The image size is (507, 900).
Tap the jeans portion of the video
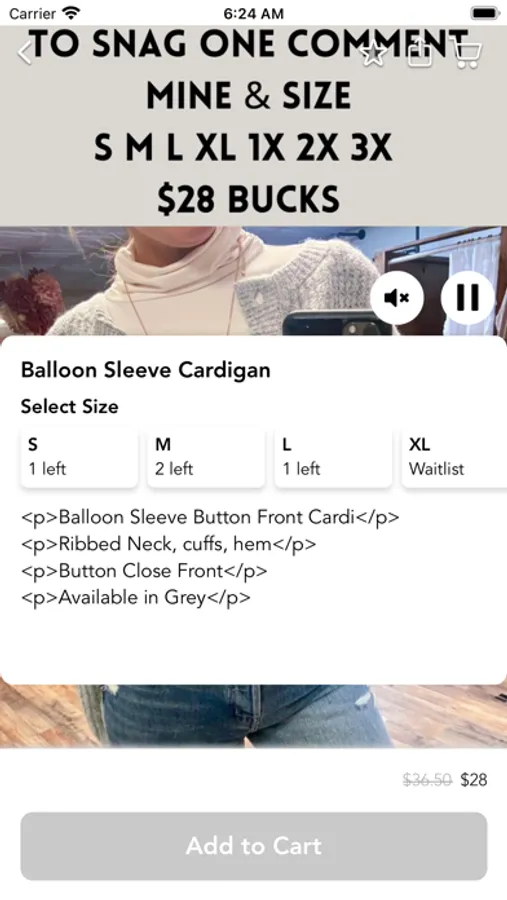pyautogui.click(x=241, y=715)
